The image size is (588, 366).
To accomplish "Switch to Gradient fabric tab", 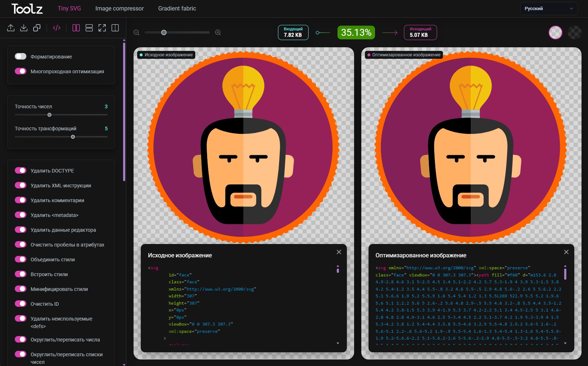I will pyautogui.click(x=177, y=8).
